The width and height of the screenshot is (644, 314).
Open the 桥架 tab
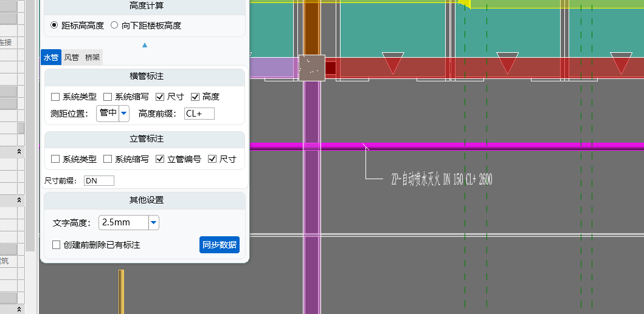(92, 58)
